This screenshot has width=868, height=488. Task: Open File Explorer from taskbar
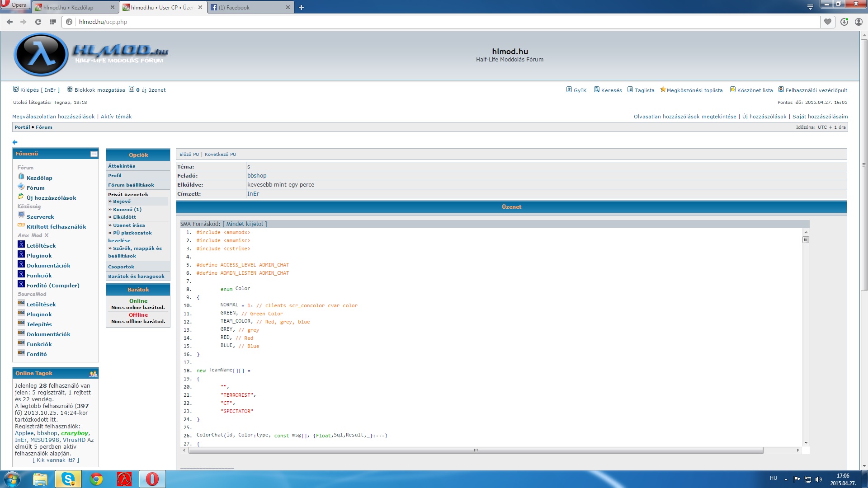[x=40, y=479]
